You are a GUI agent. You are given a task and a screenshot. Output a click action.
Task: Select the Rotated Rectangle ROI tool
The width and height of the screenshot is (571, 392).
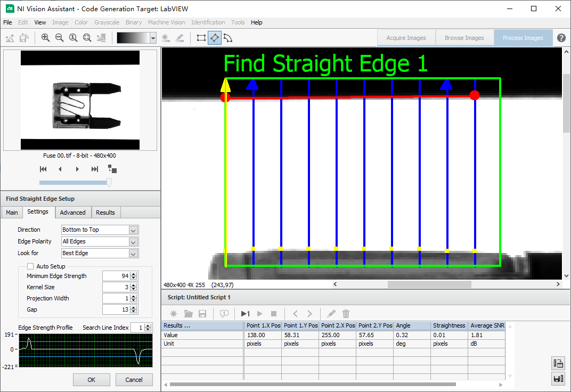[x=215, y=38]
